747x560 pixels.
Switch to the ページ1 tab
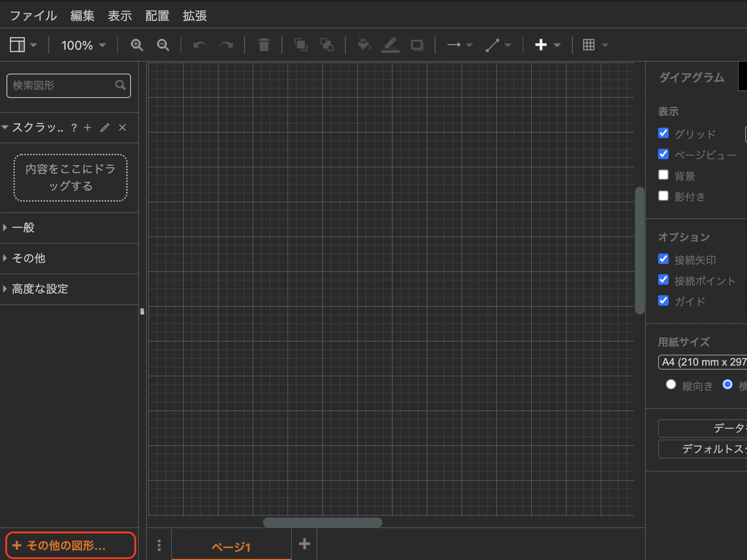231,547
